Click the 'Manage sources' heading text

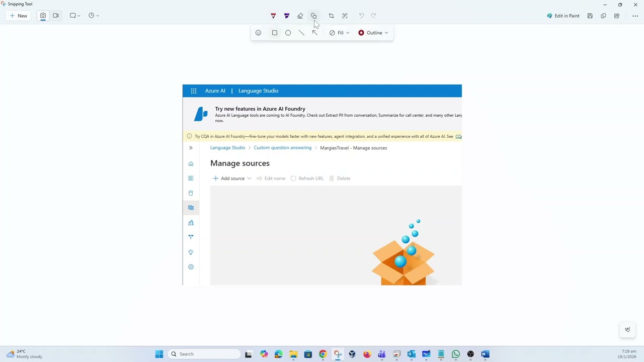tap(240, 163)
